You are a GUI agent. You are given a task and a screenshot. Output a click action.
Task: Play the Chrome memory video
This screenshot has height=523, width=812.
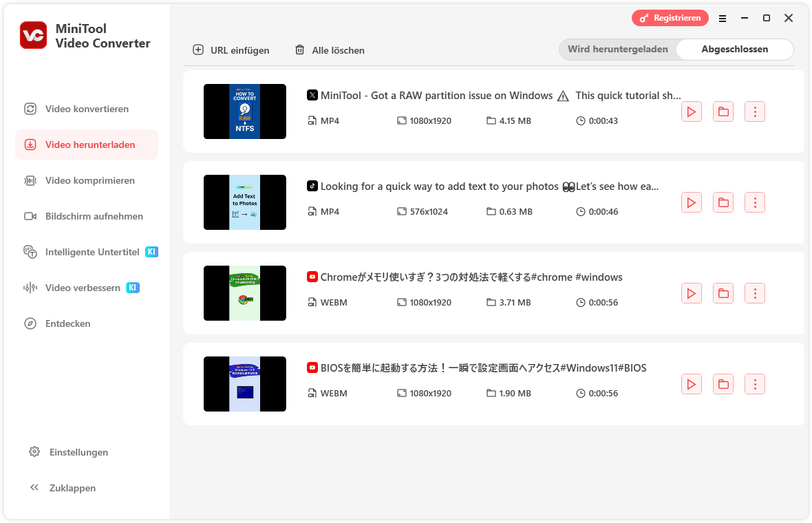pyautogui.click(x=692, y=293)
